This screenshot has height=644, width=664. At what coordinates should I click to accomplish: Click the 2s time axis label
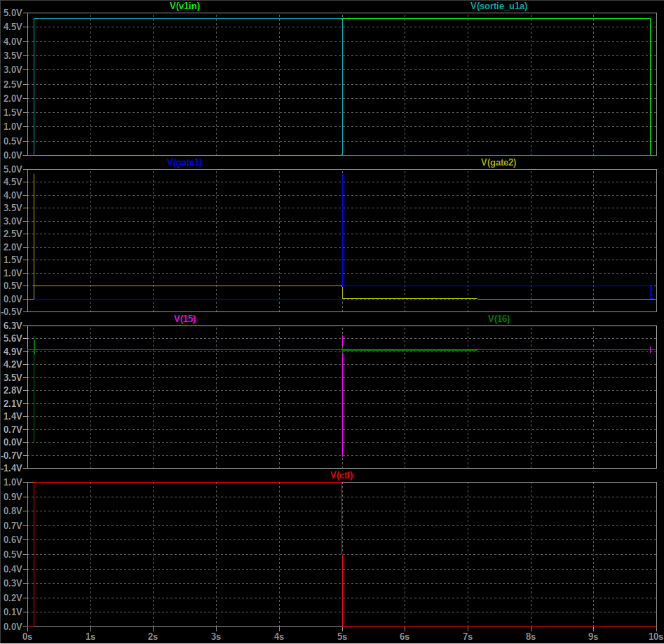pos(153,637)
